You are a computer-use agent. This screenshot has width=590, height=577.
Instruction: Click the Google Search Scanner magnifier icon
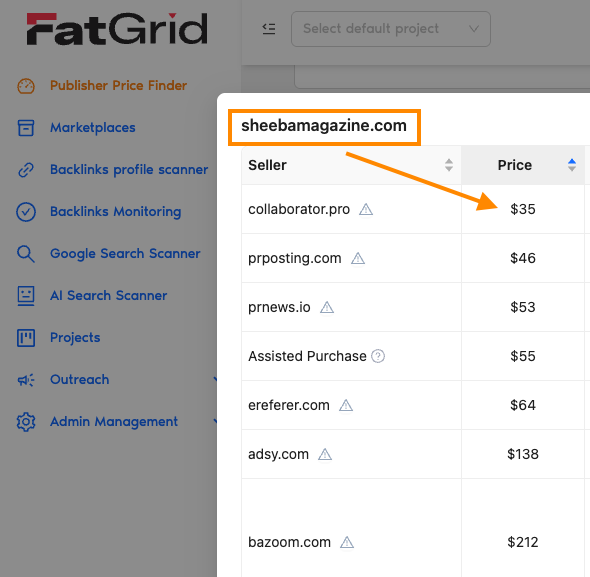(x=26, y=254)
